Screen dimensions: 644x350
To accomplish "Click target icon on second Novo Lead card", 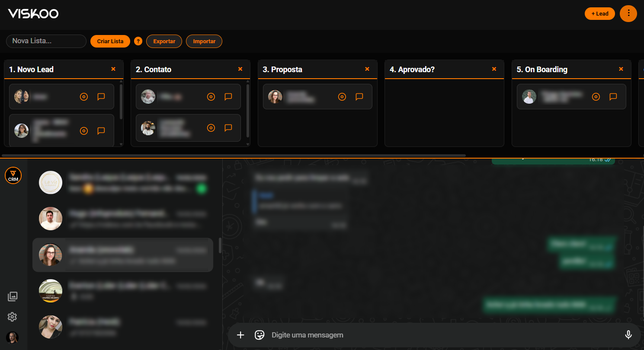I will 84,130.
